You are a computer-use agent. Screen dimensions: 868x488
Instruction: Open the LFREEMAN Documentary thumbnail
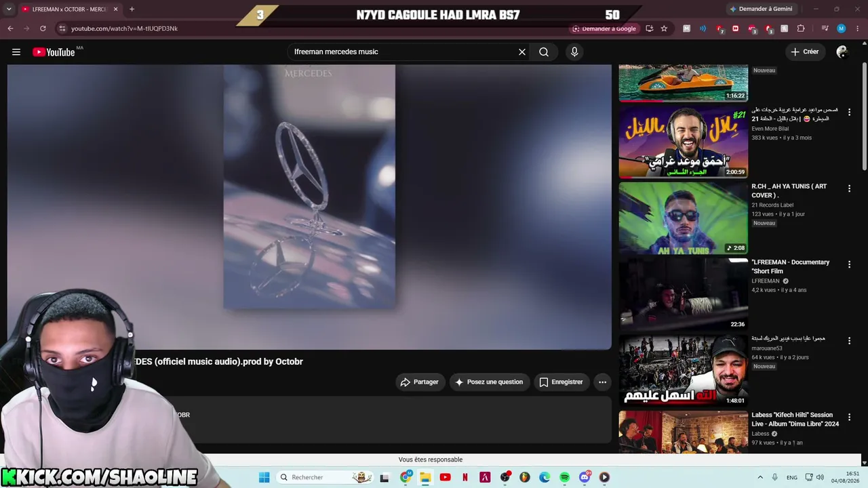click(683, 294)
